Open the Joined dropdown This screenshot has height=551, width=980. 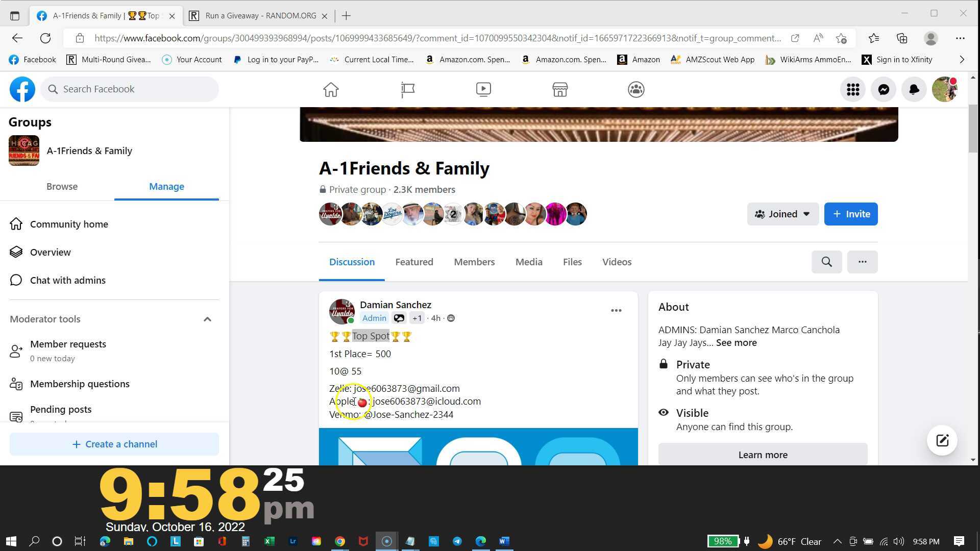click(782, 214)
